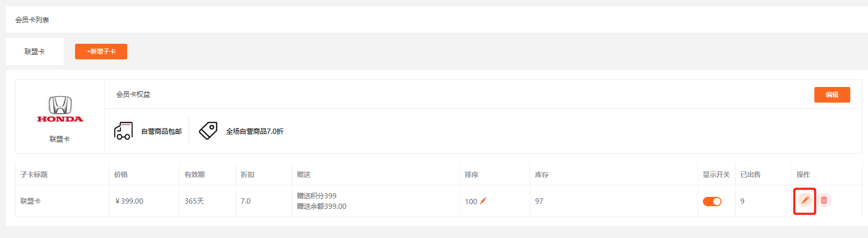Click the 会员卡列表 page title
Viewport: 868px width, 238px height.
pos(32,20)
